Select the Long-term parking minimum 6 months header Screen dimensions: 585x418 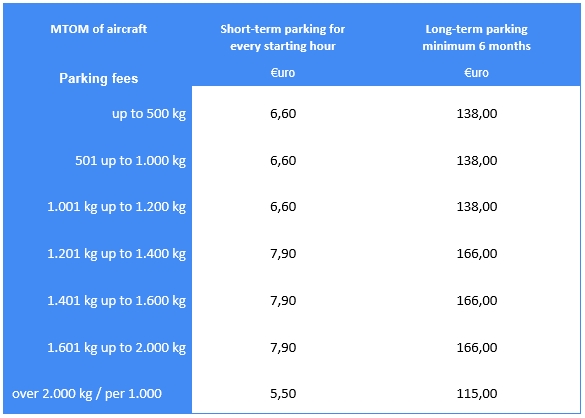[x=476, y=37]
